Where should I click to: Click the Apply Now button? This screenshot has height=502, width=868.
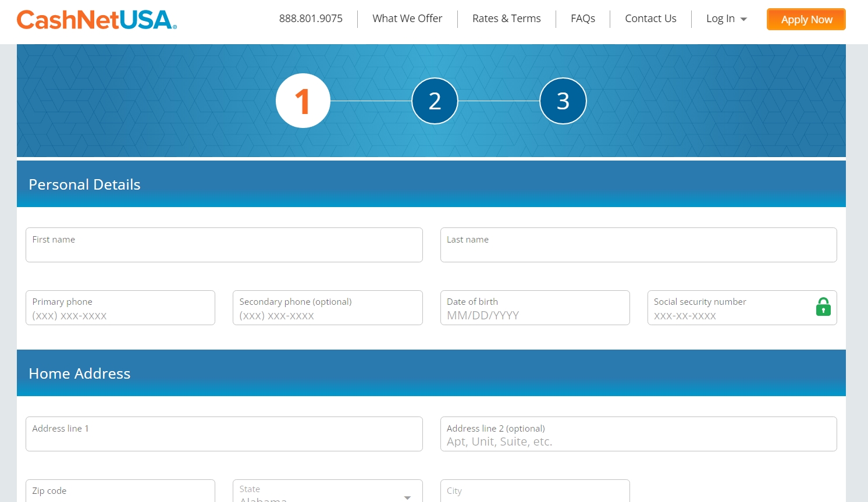806,19
